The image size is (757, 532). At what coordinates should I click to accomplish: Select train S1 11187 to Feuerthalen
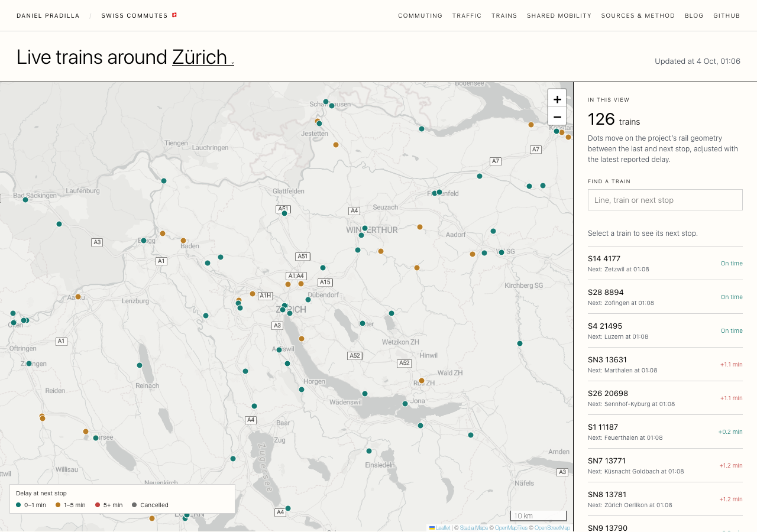click(x=665, y=432)
